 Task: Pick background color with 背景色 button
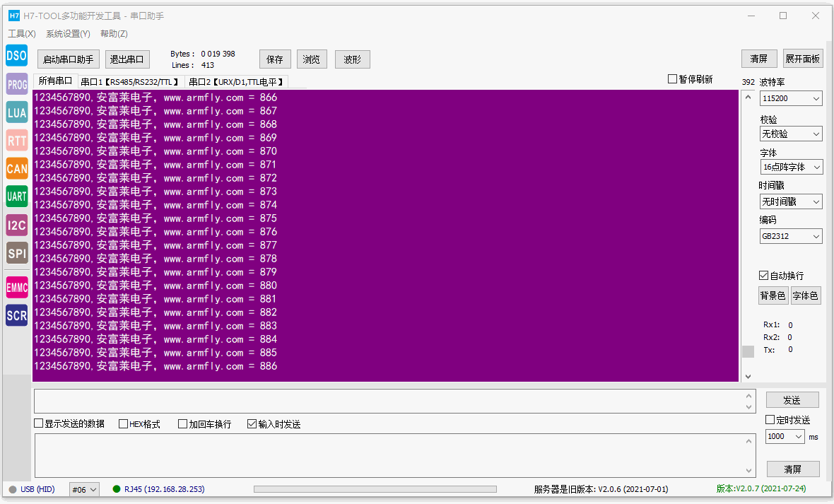point(773,295)
